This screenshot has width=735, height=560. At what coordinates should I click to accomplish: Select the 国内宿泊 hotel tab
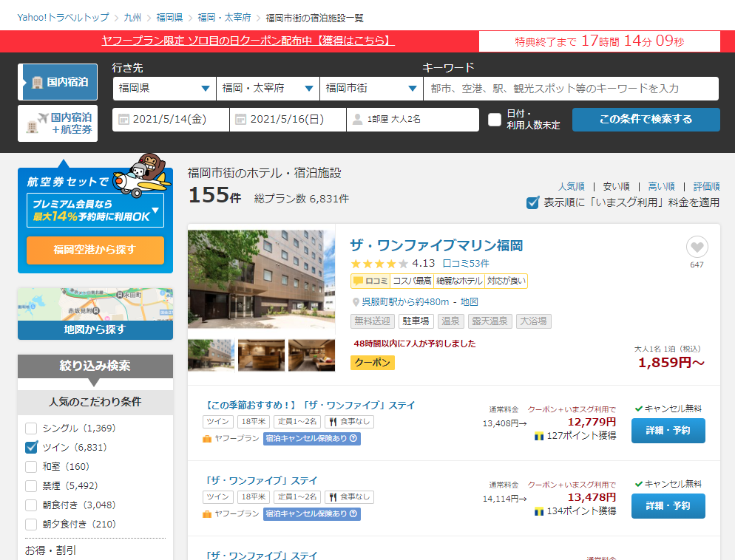(58, 82)
